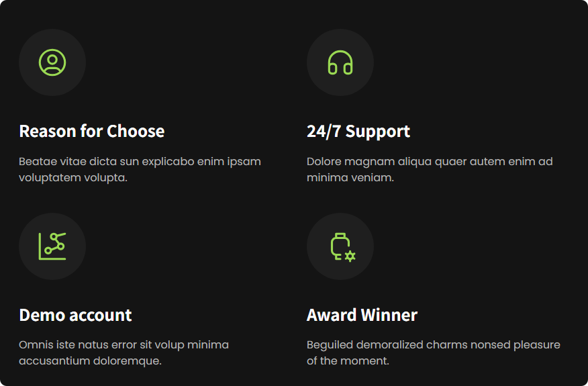Open the Reason for Choose heading
This screenshot has width=588, height=386.
(x=92, y=131)
